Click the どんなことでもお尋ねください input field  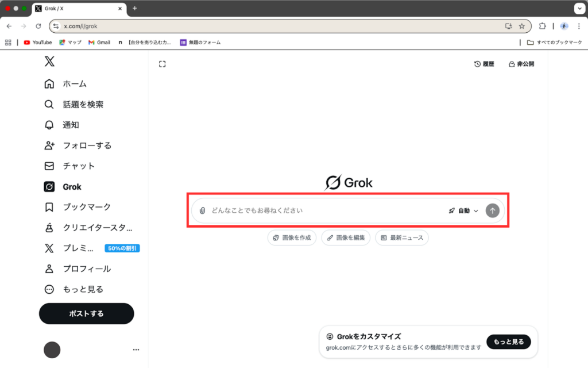point(316,210)
